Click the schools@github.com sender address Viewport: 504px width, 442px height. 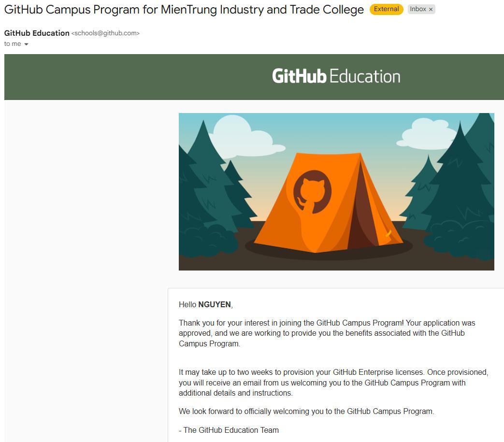point(105,33)
